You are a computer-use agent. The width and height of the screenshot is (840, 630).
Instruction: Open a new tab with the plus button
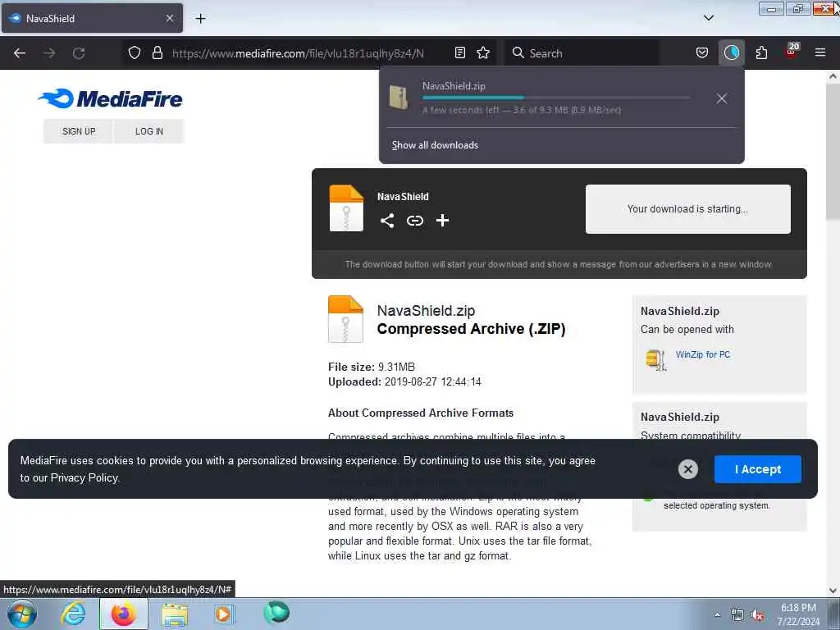click(x=200, y=19)
